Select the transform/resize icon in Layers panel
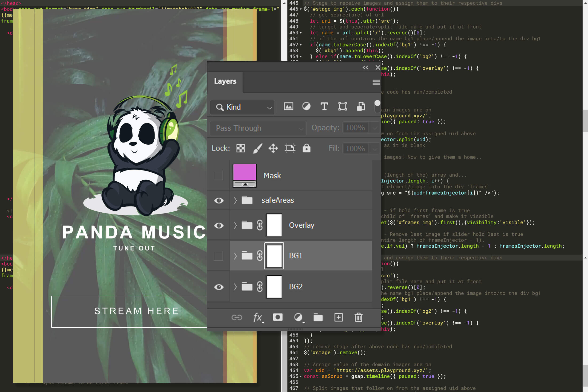Screen dimensions: 588x392 [x=342, y=107]
